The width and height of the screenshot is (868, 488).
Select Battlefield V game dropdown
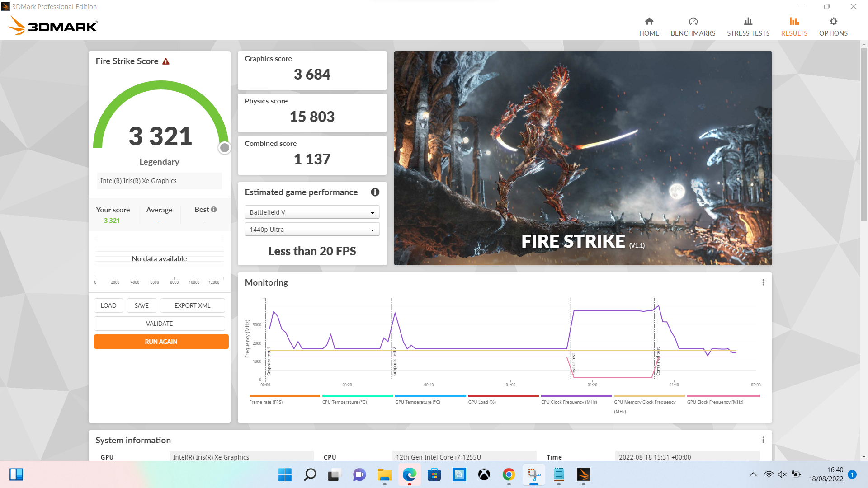[311, 211]
